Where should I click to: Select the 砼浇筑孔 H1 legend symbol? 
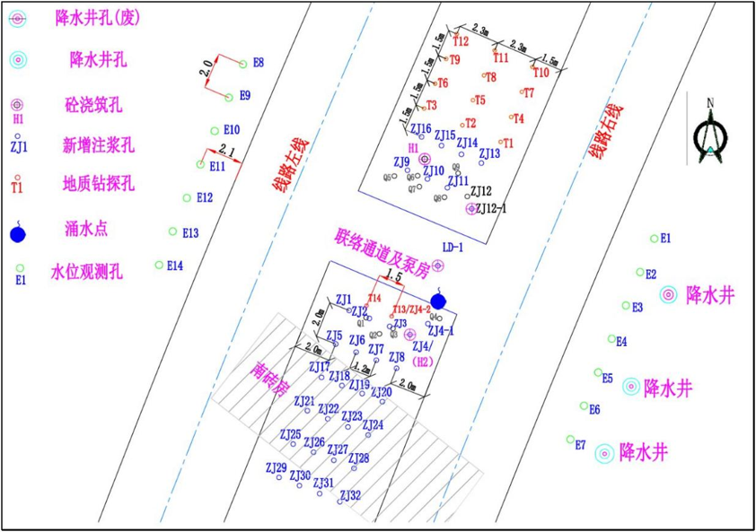point(19,105)
